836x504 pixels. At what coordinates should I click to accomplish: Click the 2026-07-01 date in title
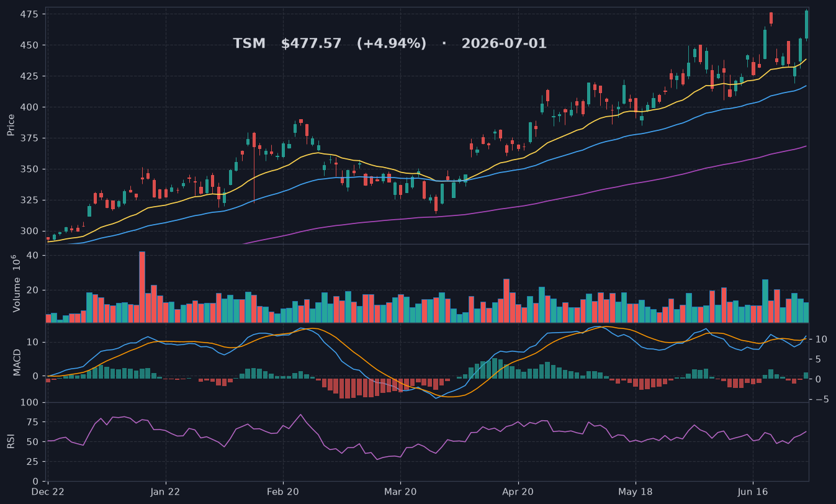504,44
